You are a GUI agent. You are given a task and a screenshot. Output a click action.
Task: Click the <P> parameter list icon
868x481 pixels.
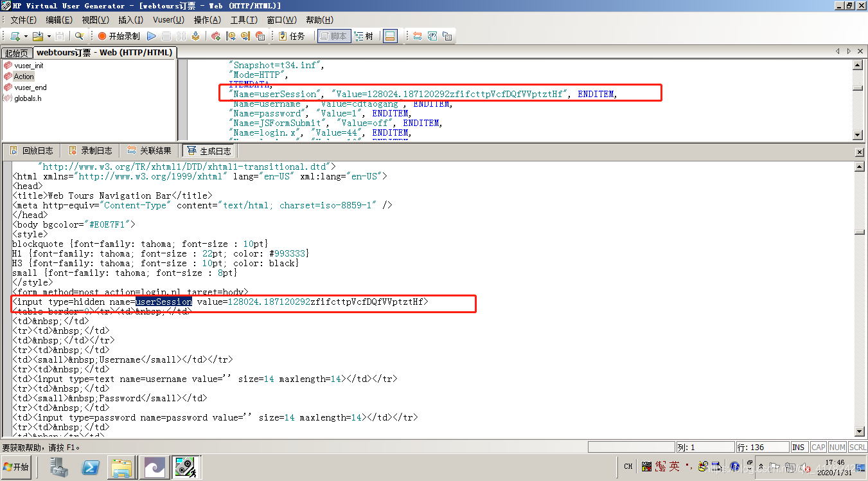tap(432, 36)
